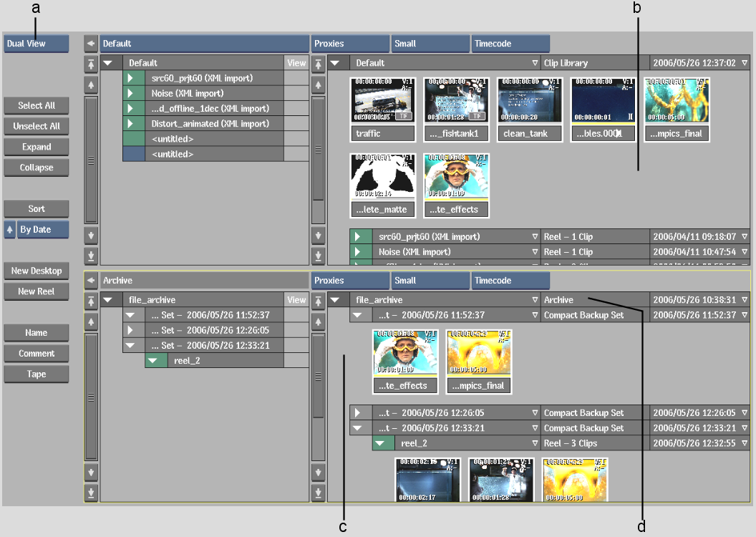Click the New Desktop button
This screenshot has height=537, width=756.
[37, 271]
